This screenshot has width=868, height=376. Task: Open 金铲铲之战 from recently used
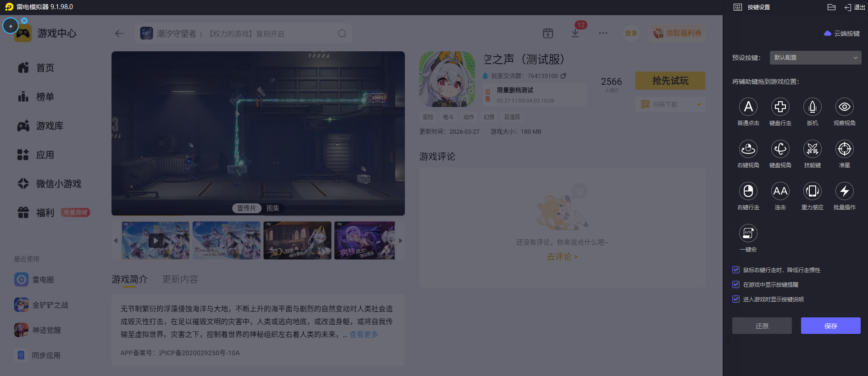coord(41,305)
